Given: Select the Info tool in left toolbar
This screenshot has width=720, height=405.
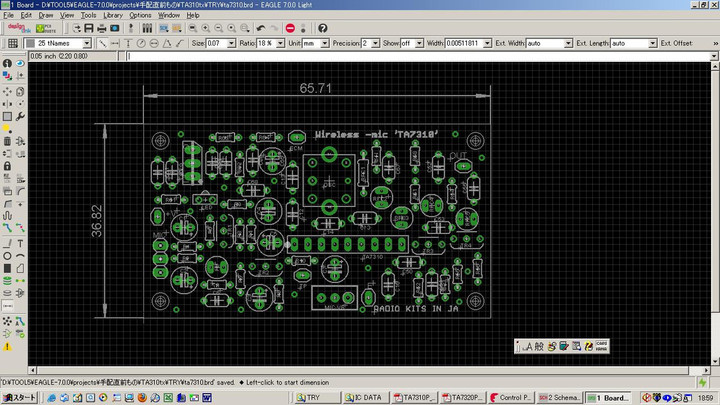Looking at the screenshot, I should [x=8, y=63].
